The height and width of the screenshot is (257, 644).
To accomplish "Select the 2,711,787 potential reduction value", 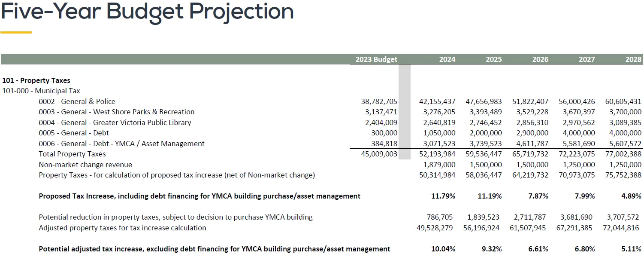I will [530, 217].
